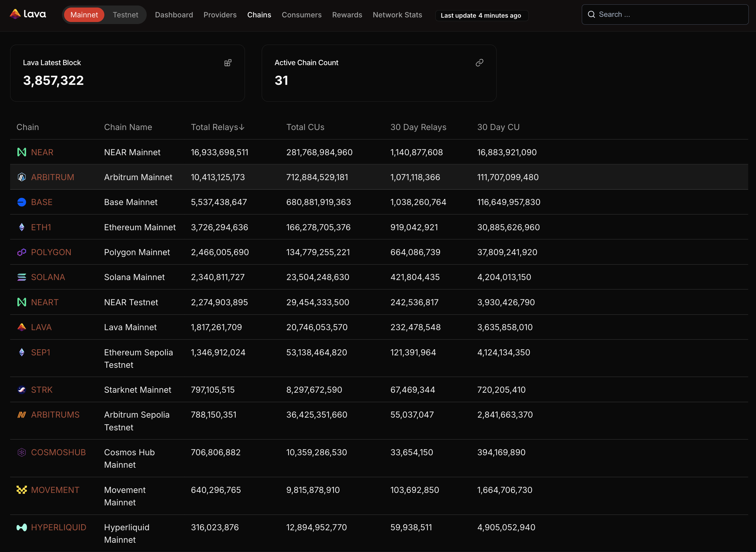Click the link icon on Active Chain Count card
Viewport: 756px width, 552px height.
[479, 63]
